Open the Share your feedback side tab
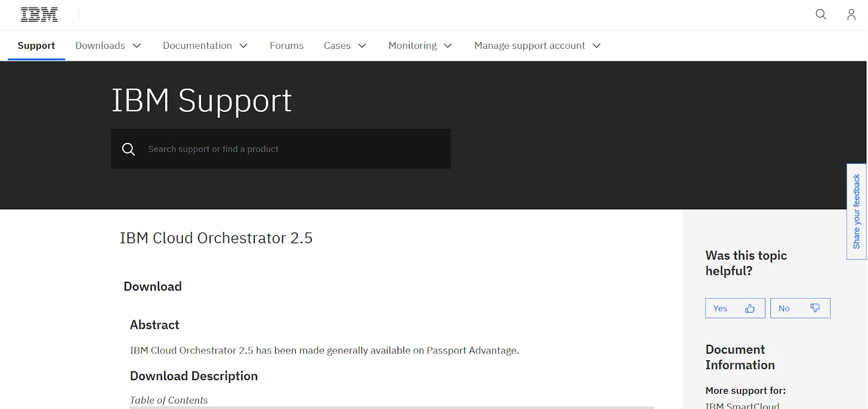868x409 pixels. [x=857, y=211]
